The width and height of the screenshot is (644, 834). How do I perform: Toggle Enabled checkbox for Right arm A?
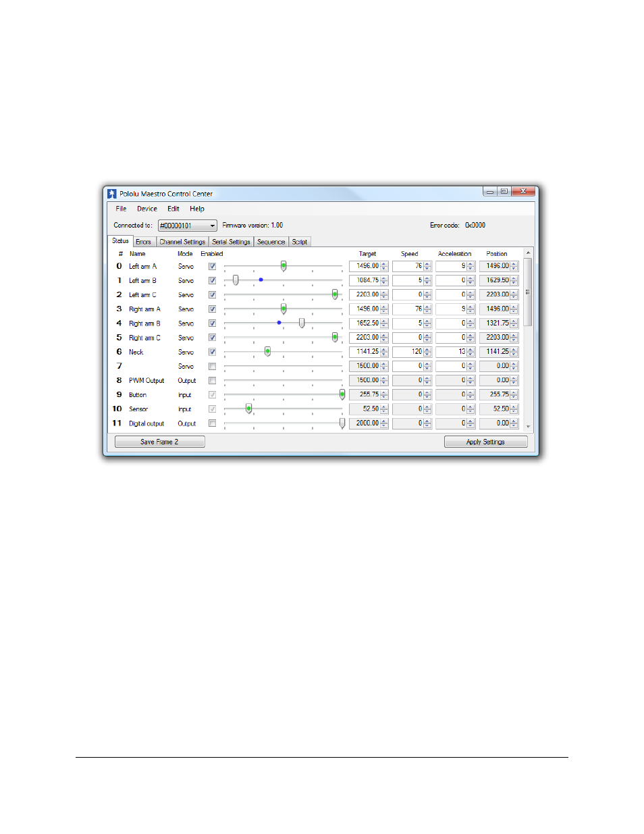pos(212,309)
